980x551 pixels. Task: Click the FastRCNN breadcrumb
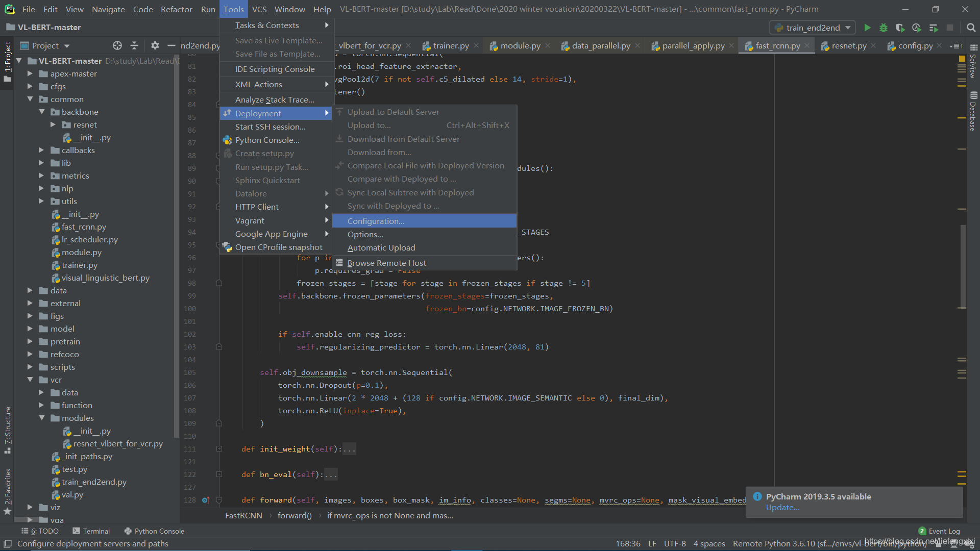[x=243, y=516]
